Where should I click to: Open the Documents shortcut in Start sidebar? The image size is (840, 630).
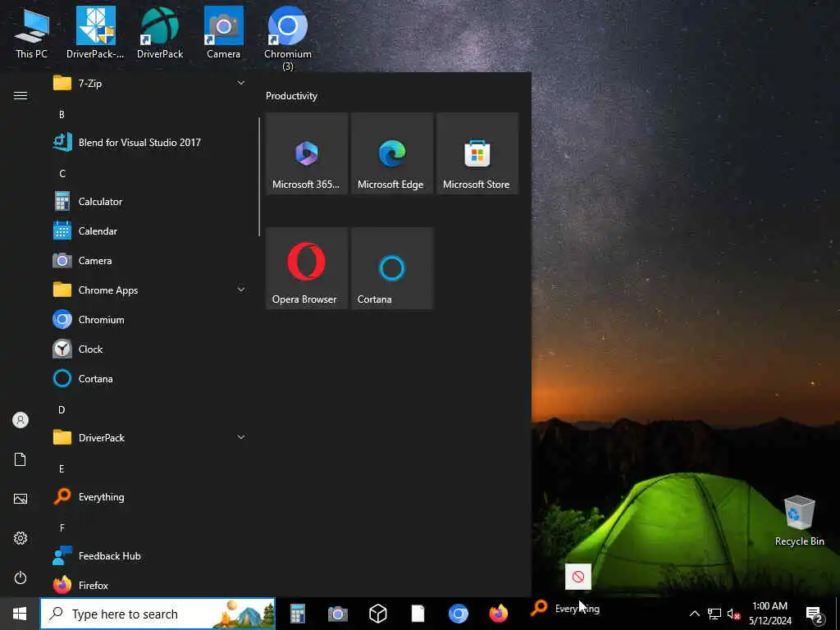pyautogui.click(x=21, y=459)
